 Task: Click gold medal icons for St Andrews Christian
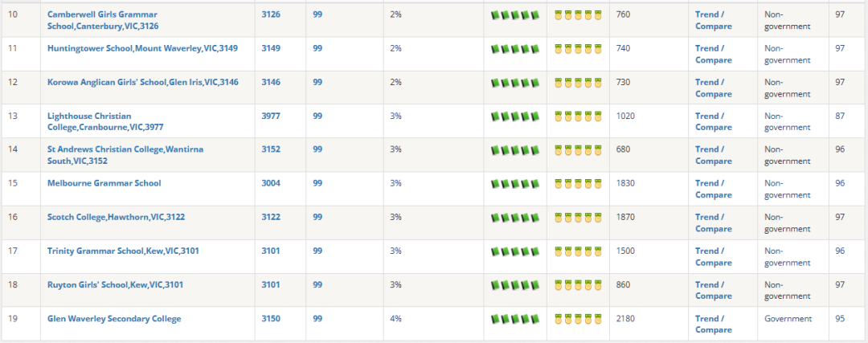click(578, 150)
